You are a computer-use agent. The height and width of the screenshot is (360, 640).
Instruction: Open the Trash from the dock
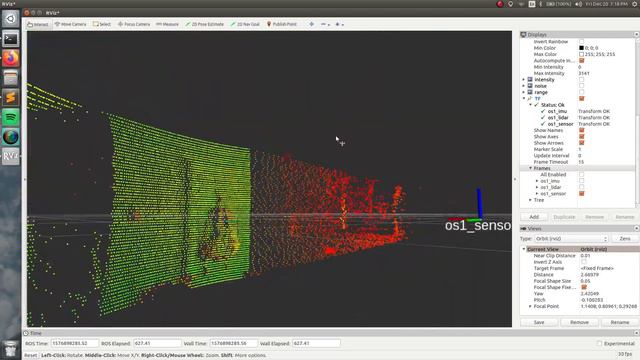[x=11, y=349]
